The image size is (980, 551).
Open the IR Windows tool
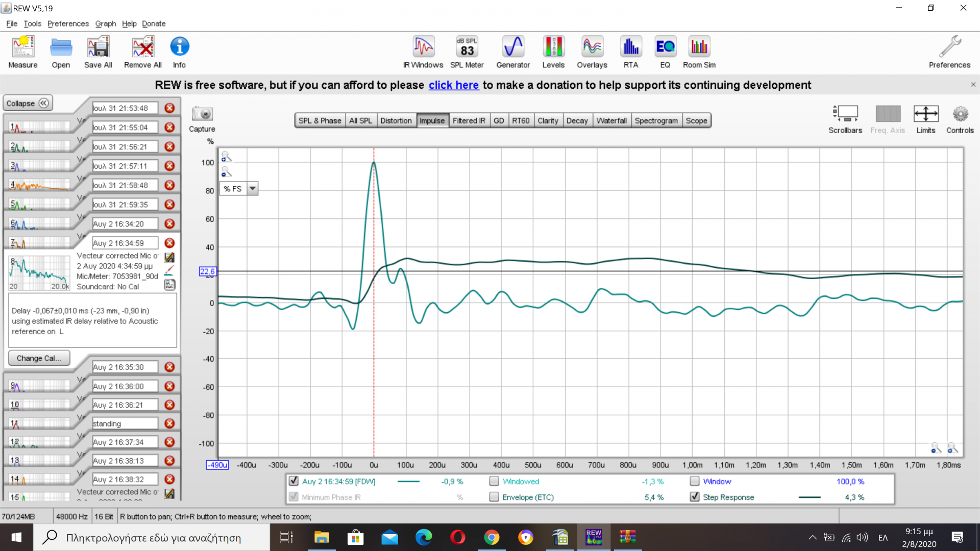point(423,52)
